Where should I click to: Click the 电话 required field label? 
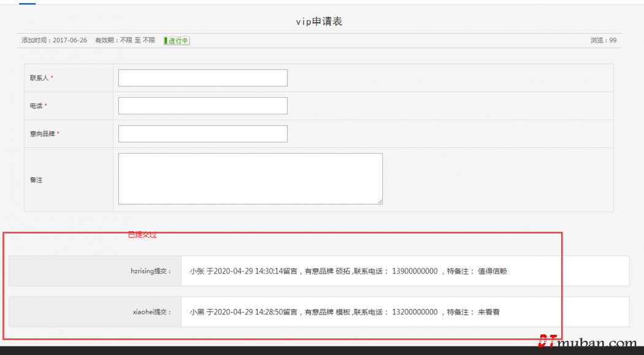(38, 106)
